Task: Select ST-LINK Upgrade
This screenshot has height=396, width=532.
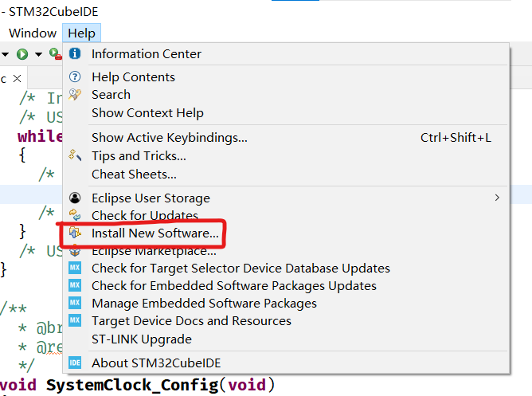Action: coord(141,339)
